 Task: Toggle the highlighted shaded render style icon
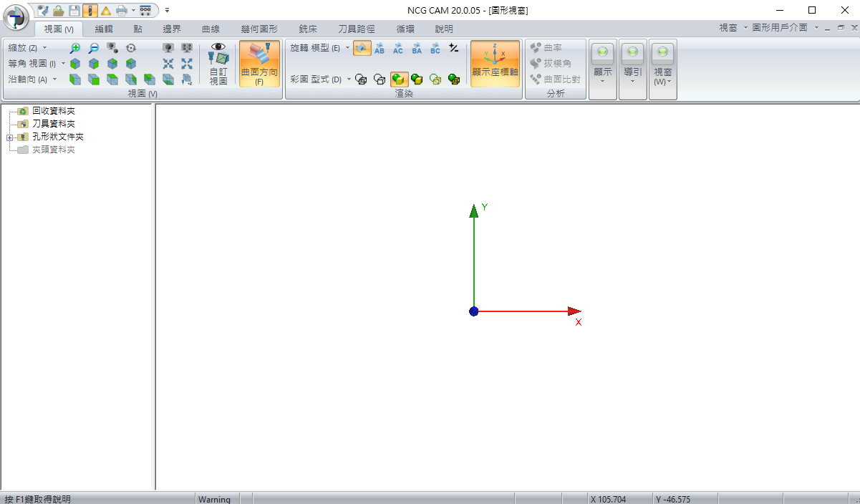tap(398, 79)
